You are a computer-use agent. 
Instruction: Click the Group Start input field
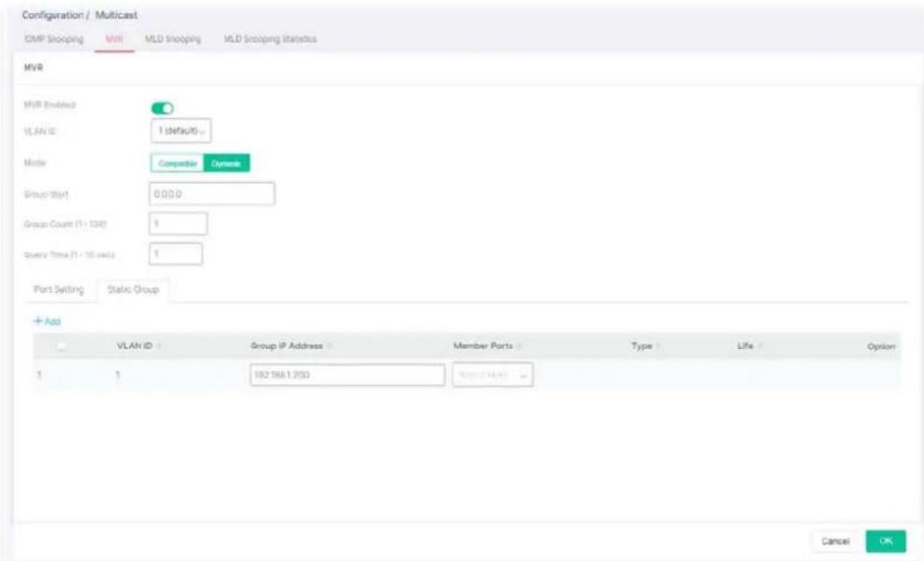212,194
